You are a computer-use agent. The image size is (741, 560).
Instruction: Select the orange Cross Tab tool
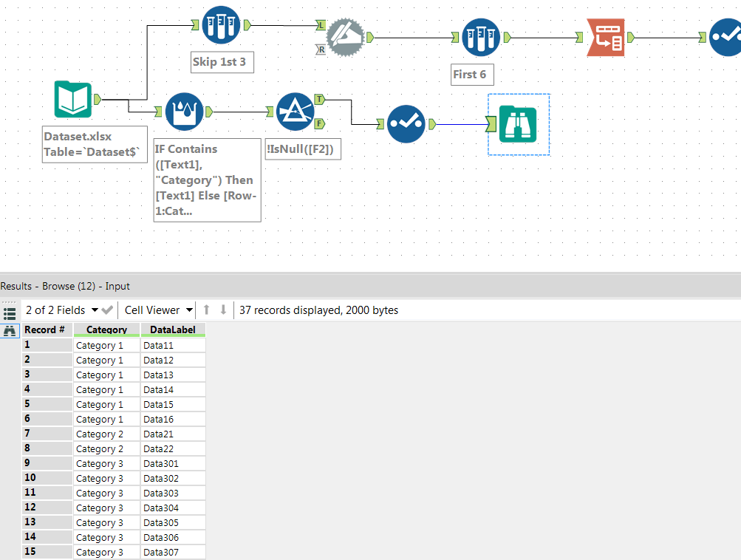tap(606, 37)
